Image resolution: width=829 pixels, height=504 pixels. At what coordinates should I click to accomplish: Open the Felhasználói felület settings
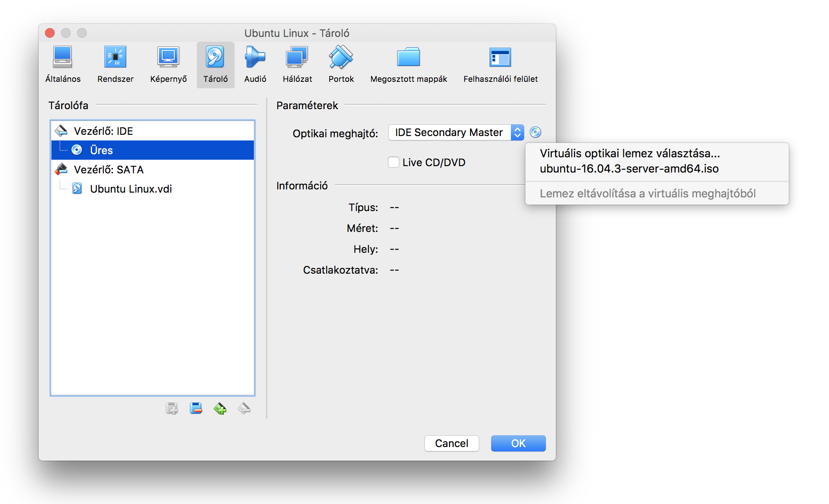500,65
